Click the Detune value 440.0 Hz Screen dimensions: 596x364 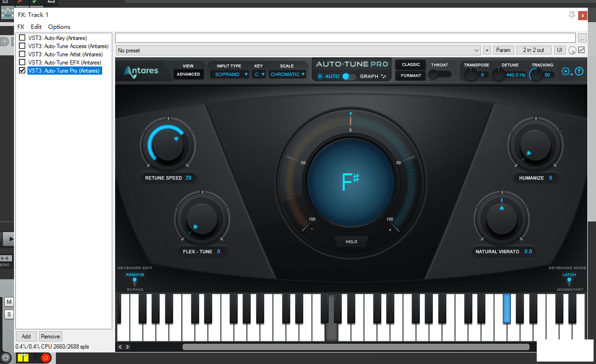[x=516, y=75]
